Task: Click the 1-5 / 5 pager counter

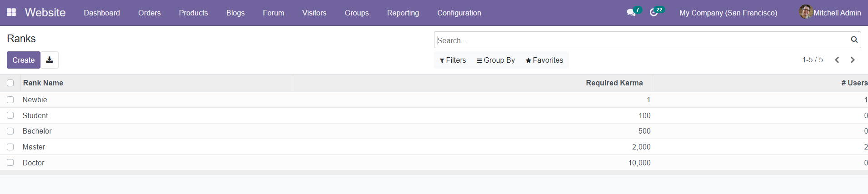Action: (x=813, y=60)
